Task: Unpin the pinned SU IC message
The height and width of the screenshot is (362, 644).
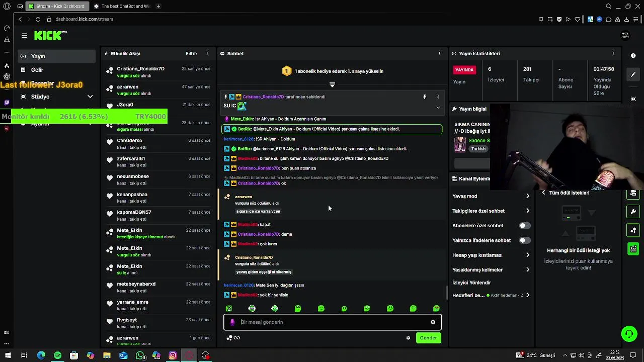Action: click(425, 97)
